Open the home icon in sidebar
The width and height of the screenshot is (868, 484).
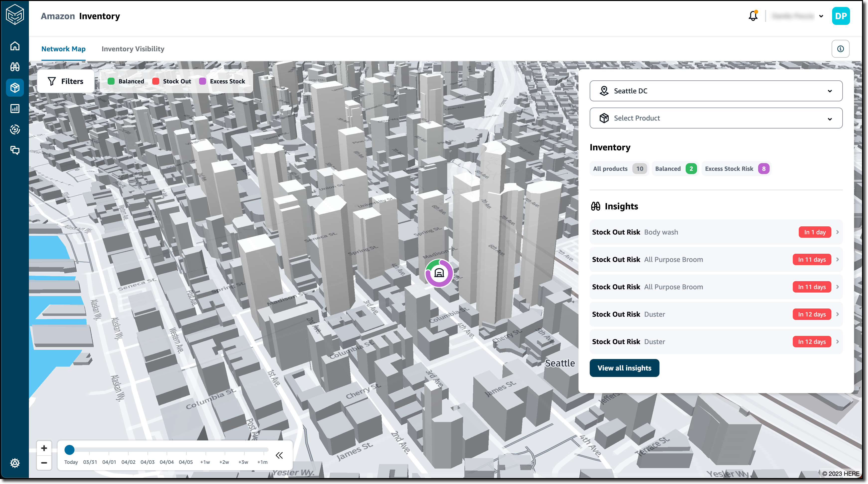[15, 46]
